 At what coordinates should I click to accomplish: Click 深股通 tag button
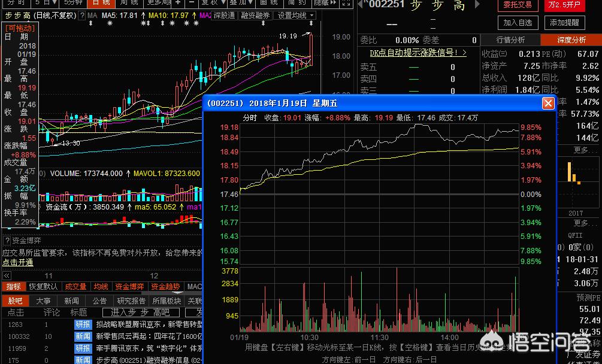[x=224, y=16]
